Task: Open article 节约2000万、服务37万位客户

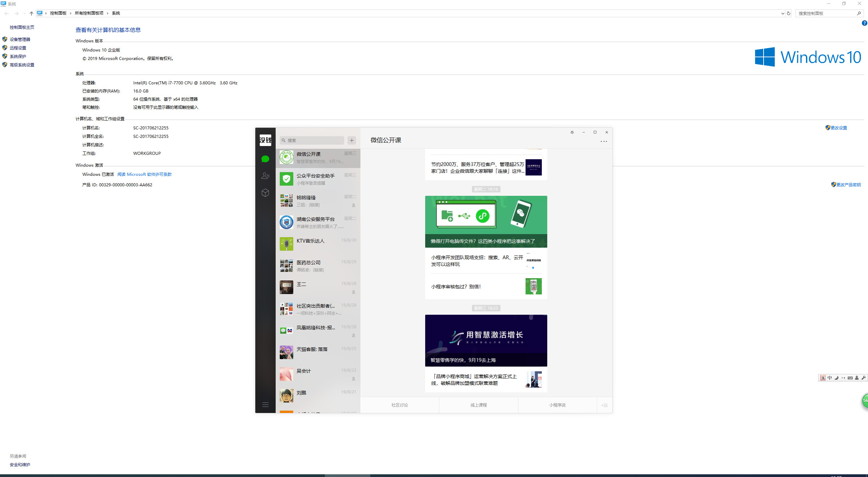Action: point(486,167)
